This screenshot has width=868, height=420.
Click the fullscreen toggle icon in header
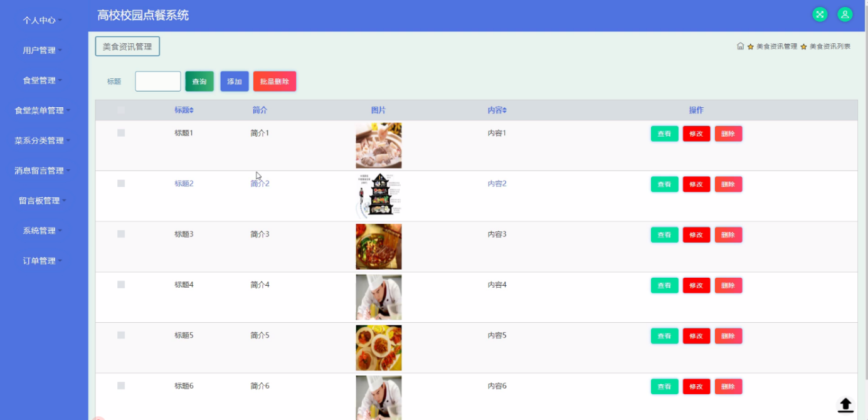coord(820,14)
